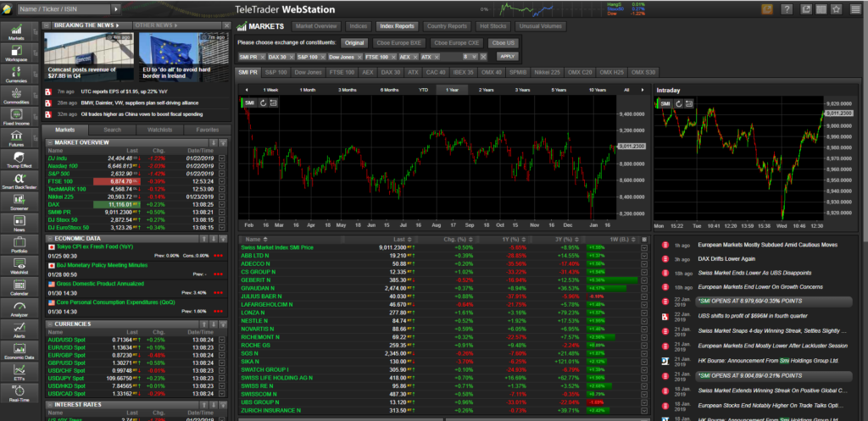
Task: Open the Fixed Income sidebar icon
Action: point(17,117)
